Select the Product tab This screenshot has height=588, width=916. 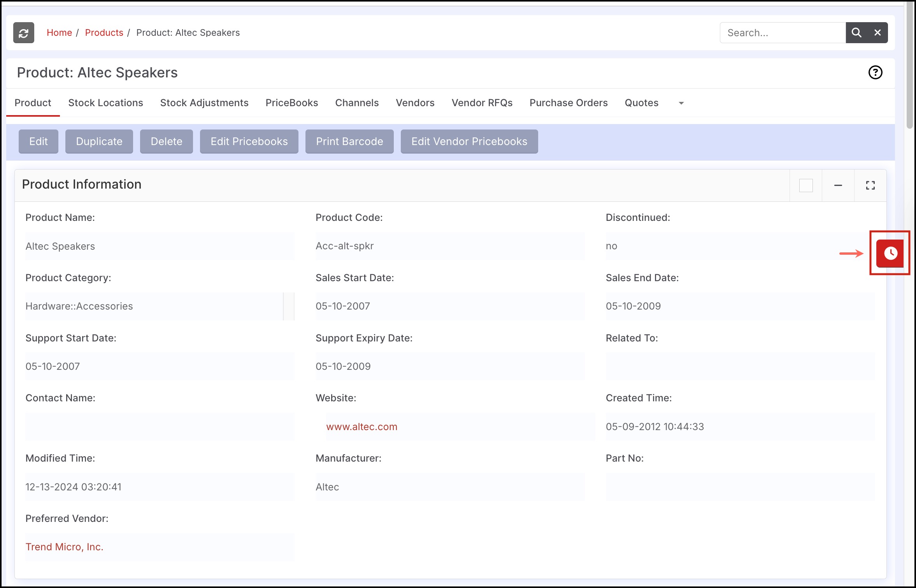33,103
